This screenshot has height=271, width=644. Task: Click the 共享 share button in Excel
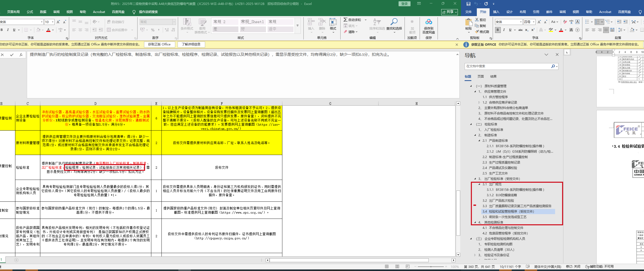450,12
